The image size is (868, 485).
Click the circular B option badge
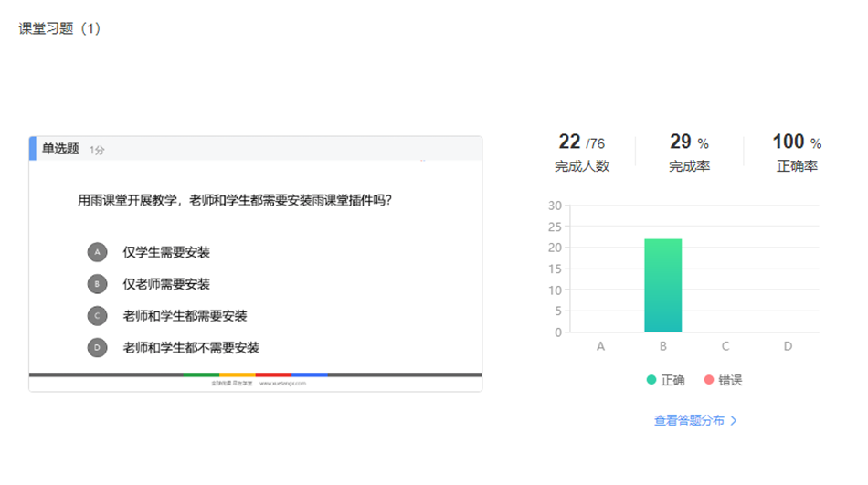[97, 284]
